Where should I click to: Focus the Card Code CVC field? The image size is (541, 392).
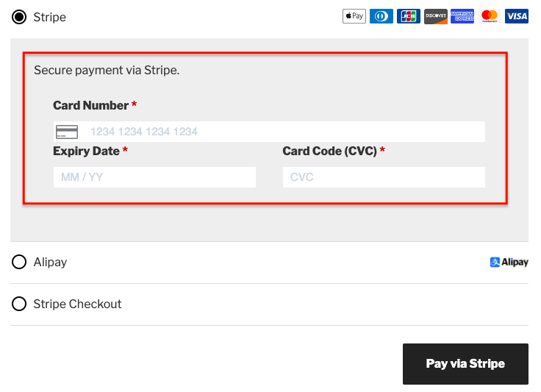384,177
